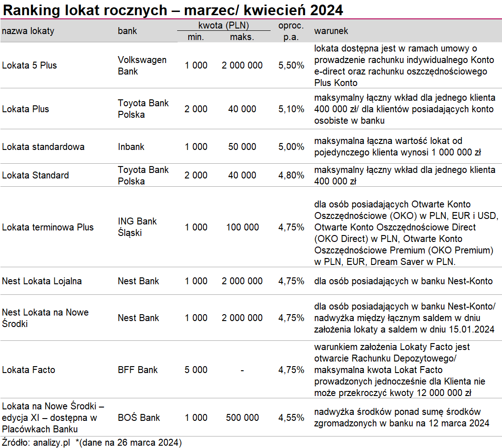The height and width of the screenshot is (448, 502).
Task: Click the condition mentioning 1 000 000 zł
Action: coord(398,147)
